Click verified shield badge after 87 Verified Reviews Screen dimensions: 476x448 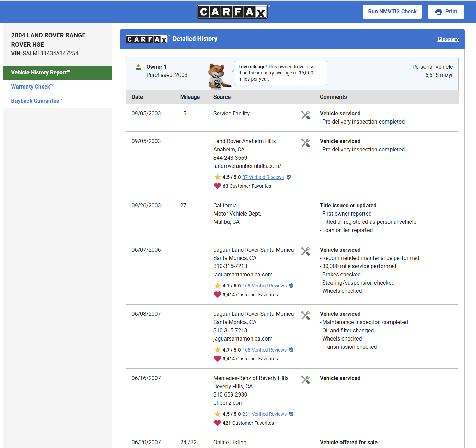pyautogui.click(x=289, y=177)
